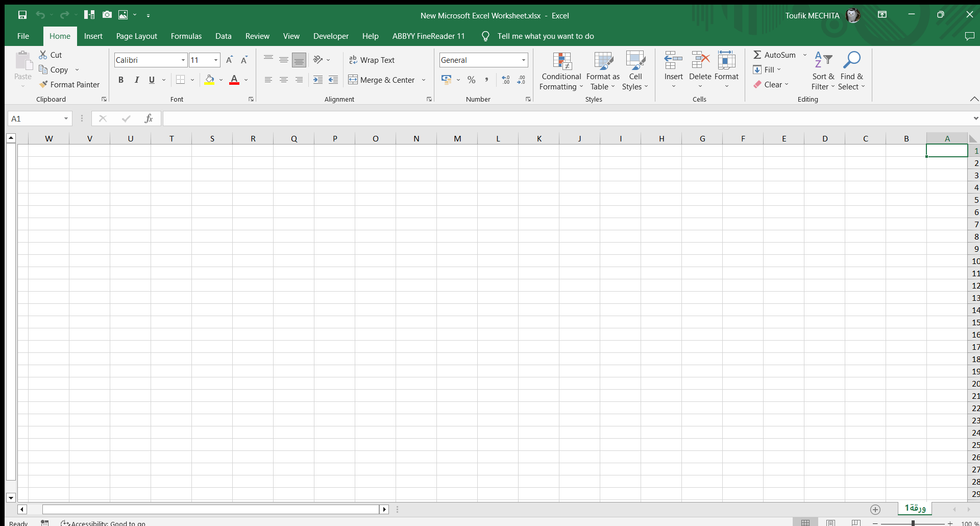Decrease the cell indent

(333, 80)
